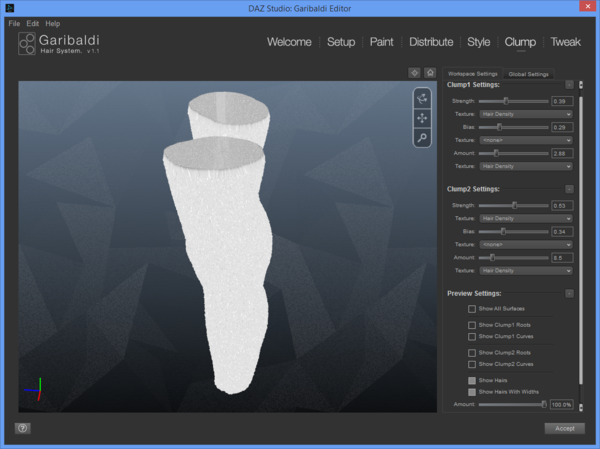
Task: Go to the Setup page
Action: coord(341,42)
